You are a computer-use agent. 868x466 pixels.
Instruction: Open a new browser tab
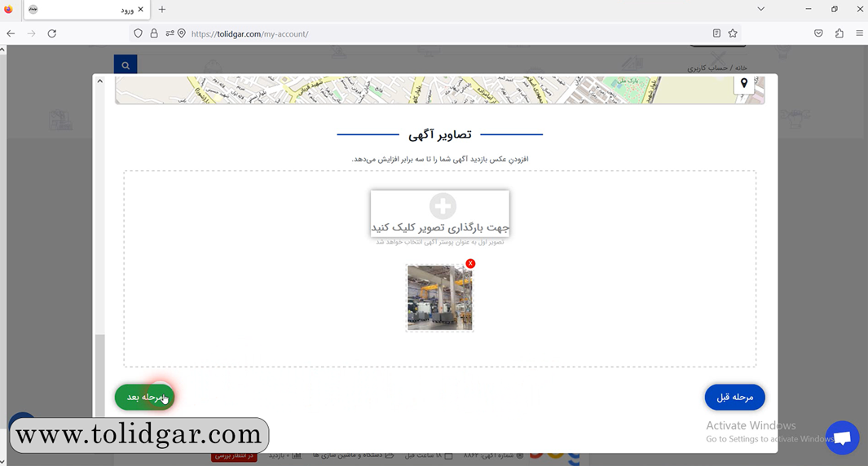coord(161,10)
